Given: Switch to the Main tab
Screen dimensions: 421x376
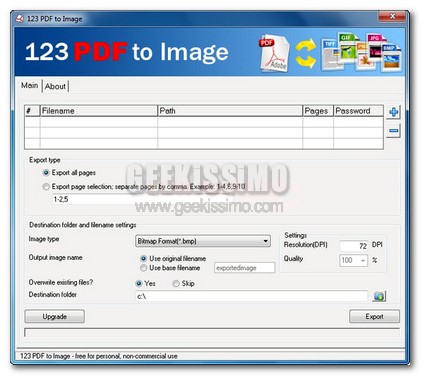Looking at the screenshot, I should (x=30, y=85).
